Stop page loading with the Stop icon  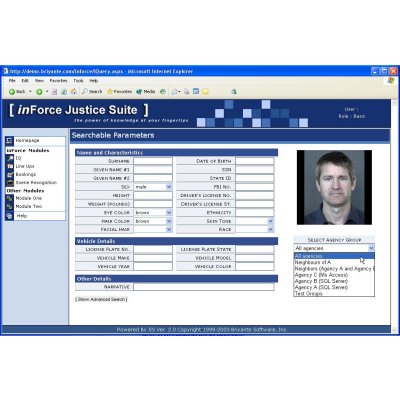[55, 92]
